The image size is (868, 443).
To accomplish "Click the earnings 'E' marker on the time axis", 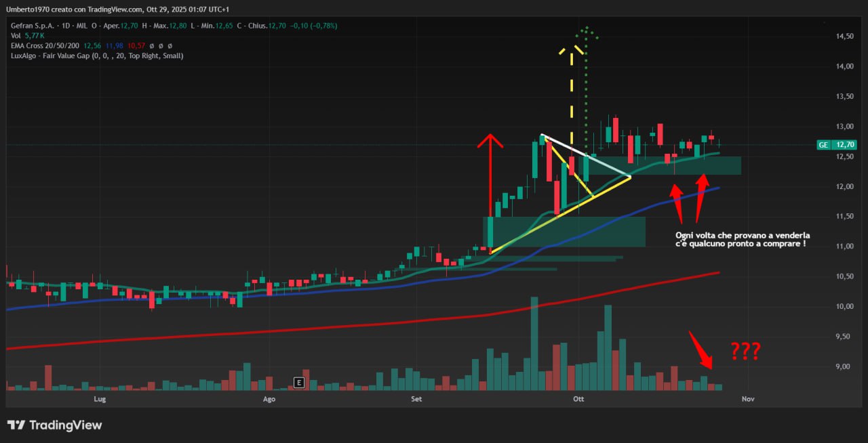I will click(298, 383).
